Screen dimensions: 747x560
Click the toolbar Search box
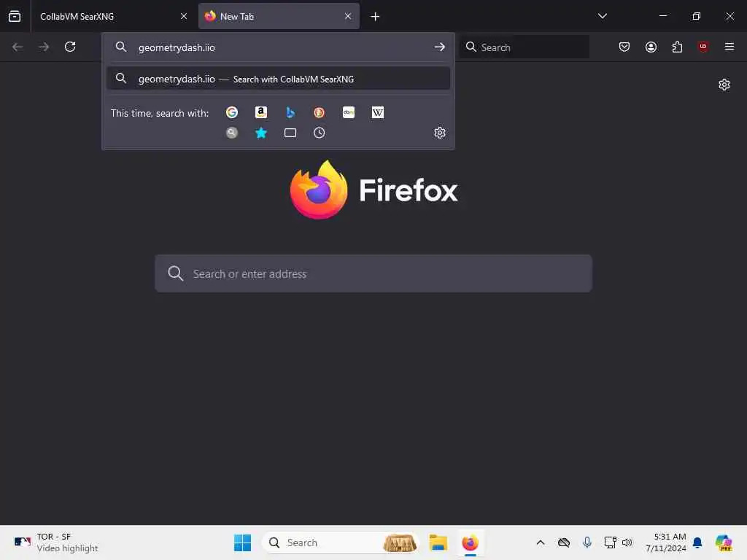click(x=524, y=47)
